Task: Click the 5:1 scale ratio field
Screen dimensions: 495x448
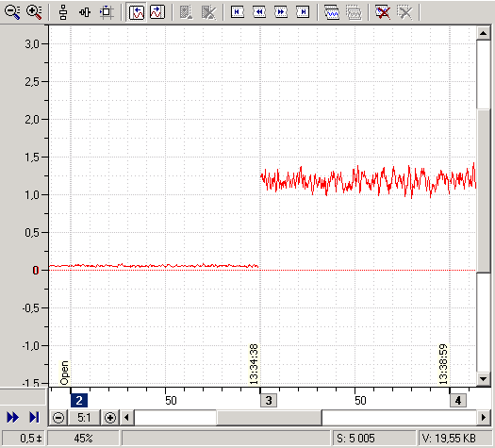Action: point(84,418)
